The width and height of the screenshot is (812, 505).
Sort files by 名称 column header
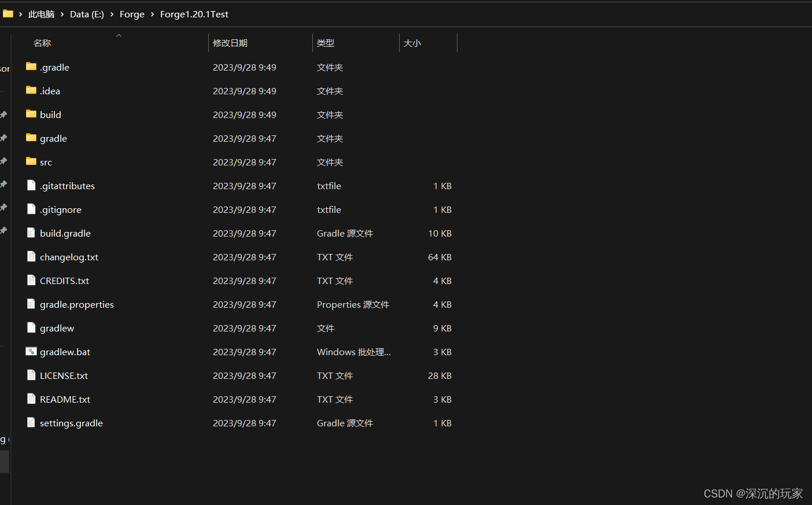click(x=42, y=43)
